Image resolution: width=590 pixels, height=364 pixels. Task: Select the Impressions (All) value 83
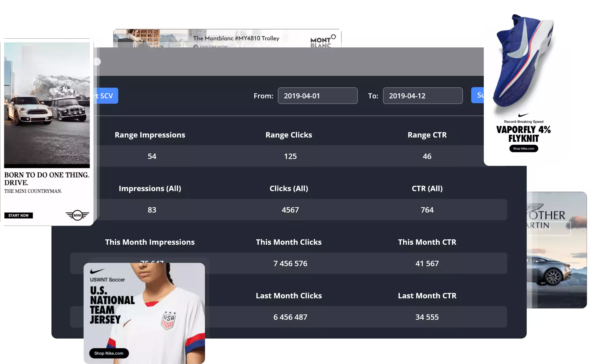pos(152,210)
